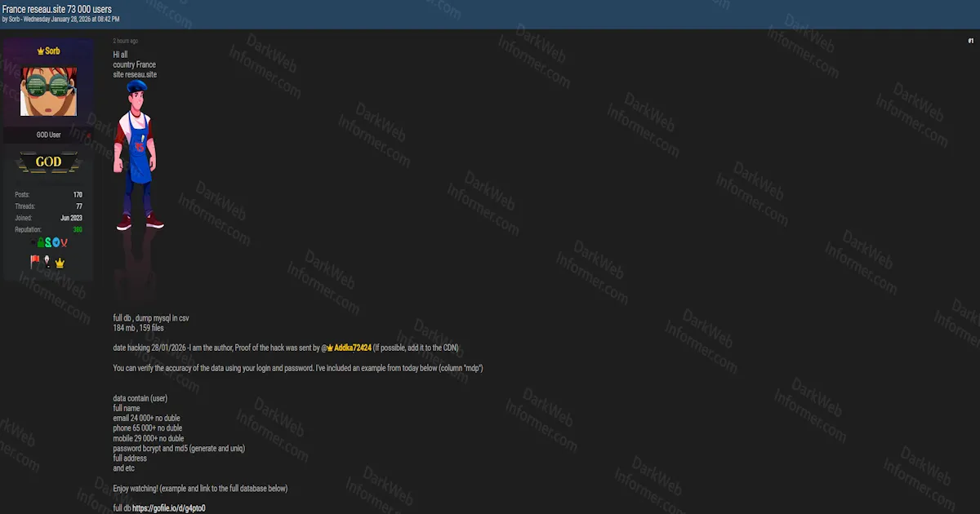The height and width of the screenshot is (514, 980).
Task: Click the green padlock award icon
Action: [x=40, y=241]
